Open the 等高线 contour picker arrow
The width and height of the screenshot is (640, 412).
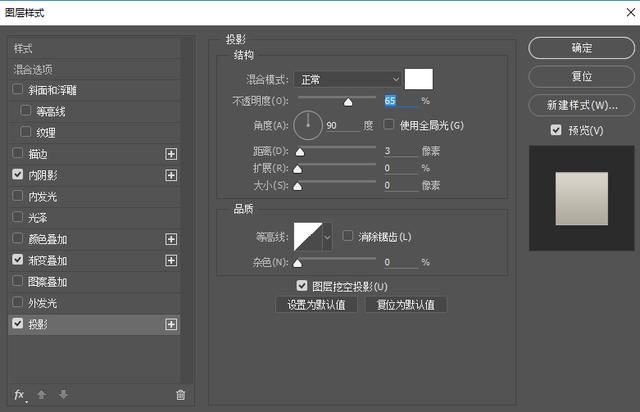(327, 236)
